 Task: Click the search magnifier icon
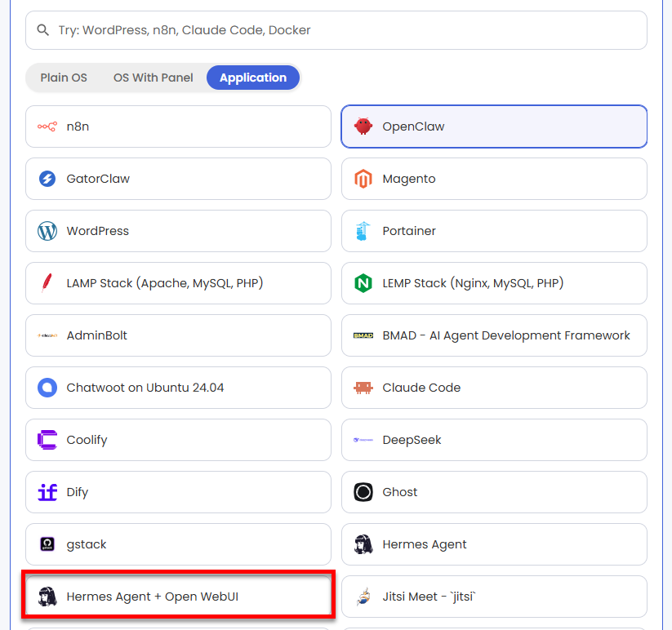click(x=42, y=30)
